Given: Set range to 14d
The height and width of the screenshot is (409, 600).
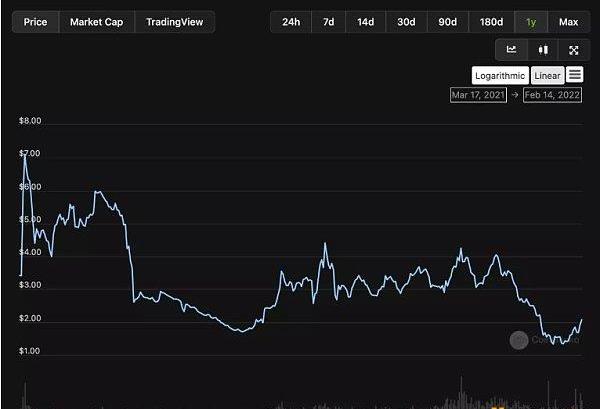Looking at the screenshot, I should coord(366,22).
